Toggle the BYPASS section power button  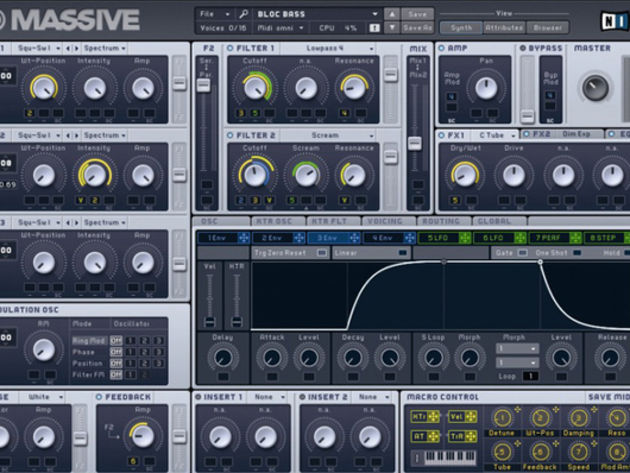point(523,48)
